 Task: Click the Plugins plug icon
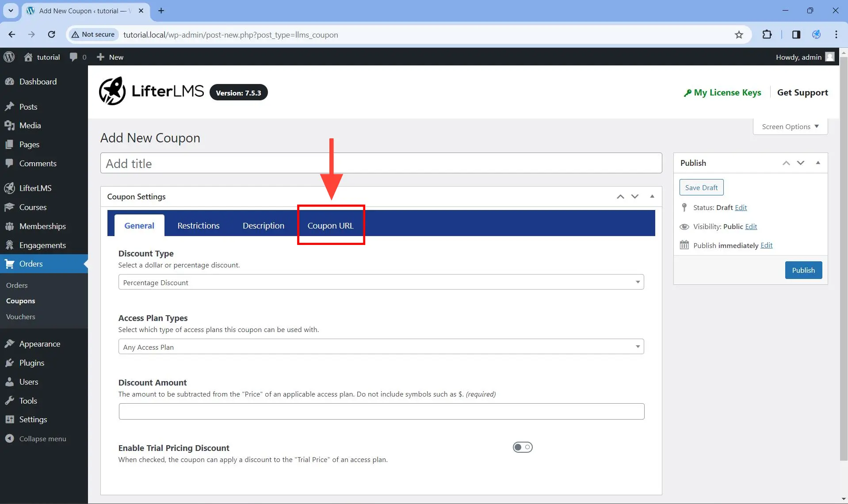pos(9,363)
